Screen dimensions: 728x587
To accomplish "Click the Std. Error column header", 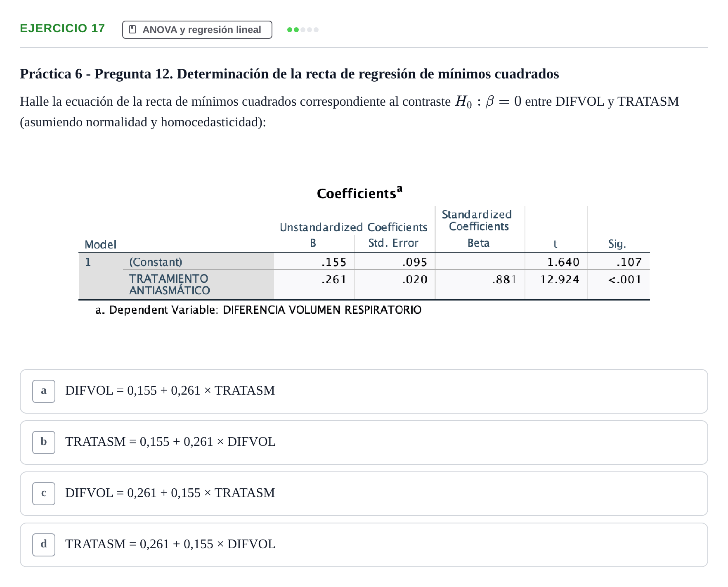I will [393, 243].
